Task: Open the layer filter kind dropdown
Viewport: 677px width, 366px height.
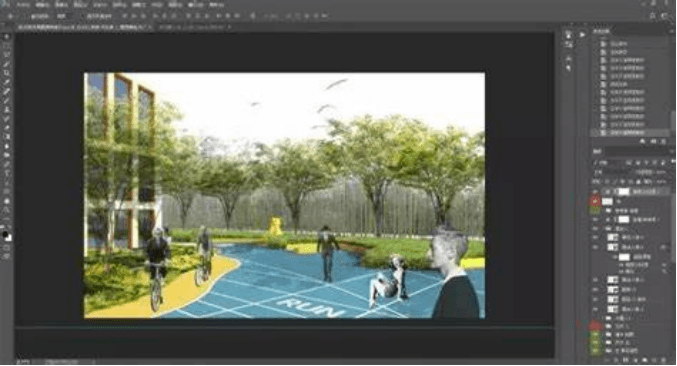Action: coord(607,162)
